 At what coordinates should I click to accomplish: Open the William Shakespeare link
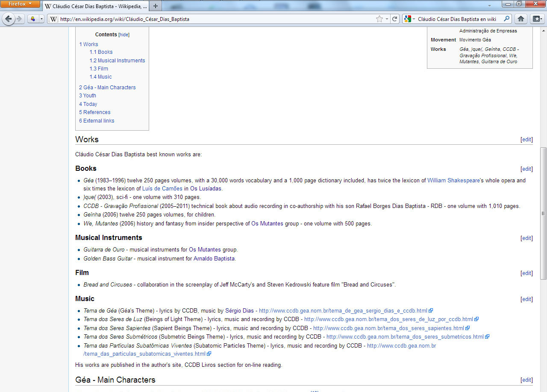pos(453,180)
